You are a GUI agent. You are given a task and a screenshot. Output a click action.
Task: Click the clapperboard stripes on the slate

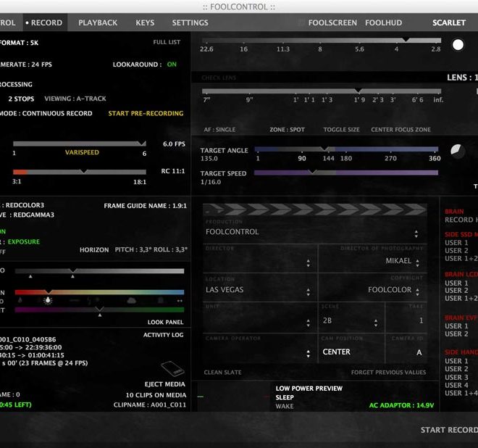tap(314, 210)
